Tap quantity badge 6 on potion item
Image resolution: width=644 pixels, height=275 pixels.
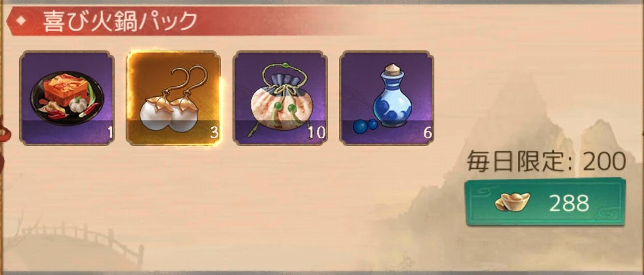click(428, 133)
